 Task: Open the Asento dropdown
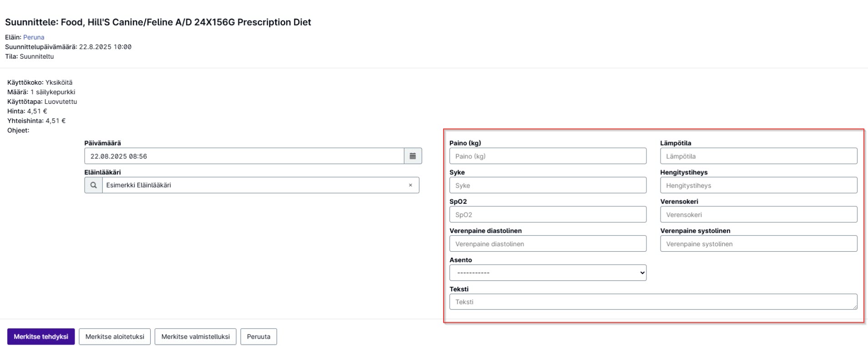point(548,273)
